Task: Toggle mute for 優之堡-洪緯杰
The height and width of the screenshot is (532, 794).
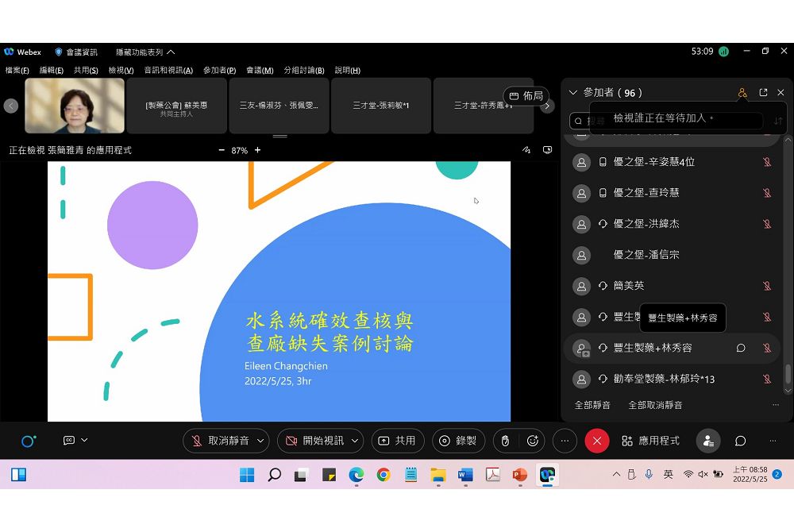Action: tap(767, 224)
